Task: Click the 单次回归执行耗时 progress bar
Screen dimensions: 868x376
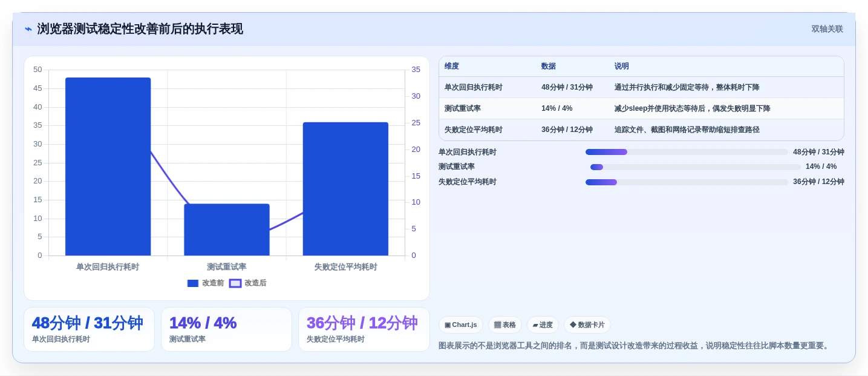Action: pyautogui.click(x=687, y=152)
